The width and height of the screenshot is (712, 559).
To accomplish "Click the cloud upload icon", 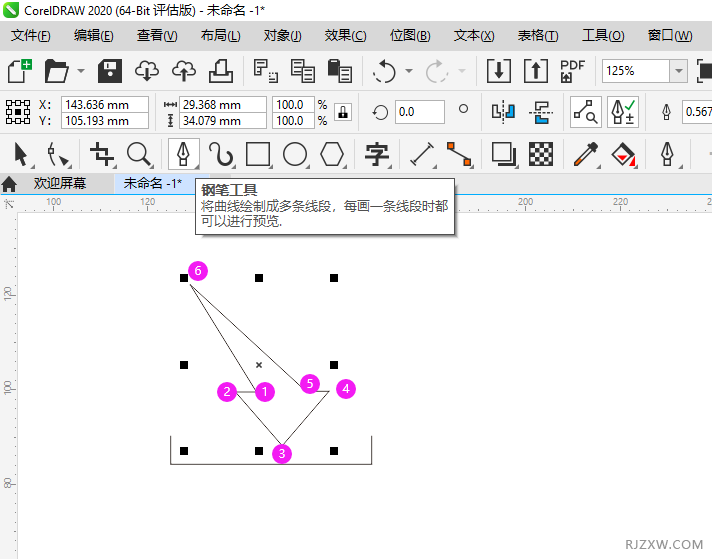I will 184,71.
